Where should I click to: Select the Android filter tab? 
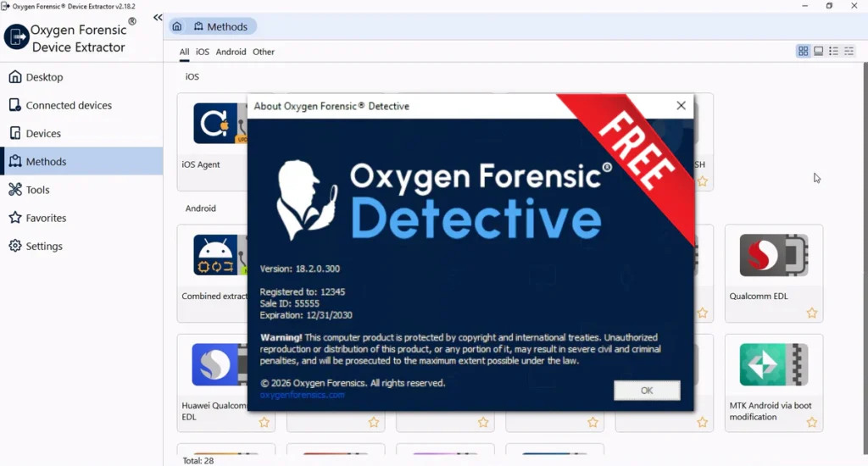231,52
